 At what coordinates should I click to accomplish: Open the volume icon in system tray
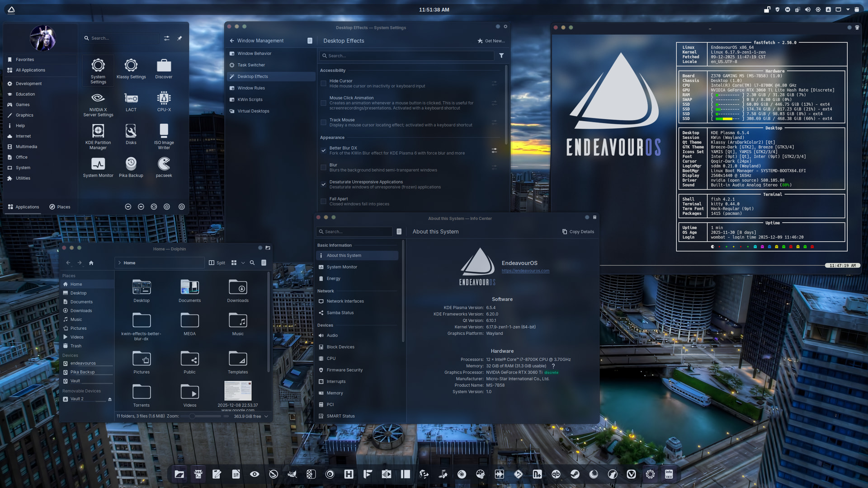point(807,9)
